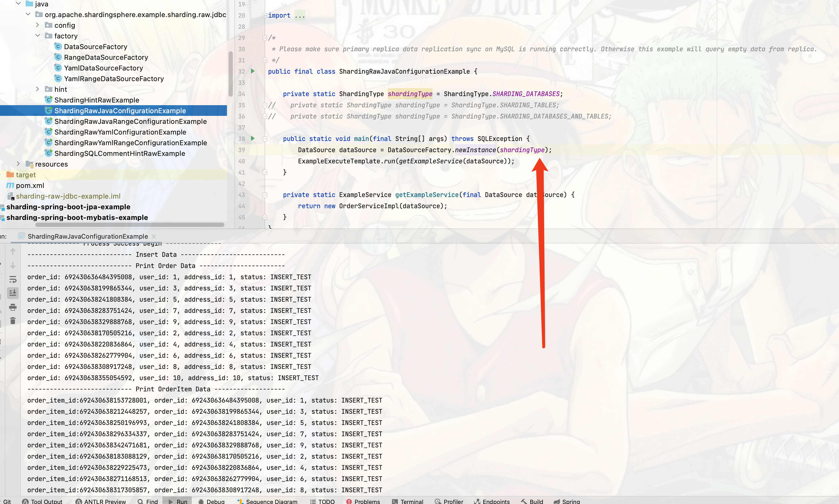839x504 pixels.
Task: Select sharding-spring-boot-jpa-example module
Action: click(68, 207)
